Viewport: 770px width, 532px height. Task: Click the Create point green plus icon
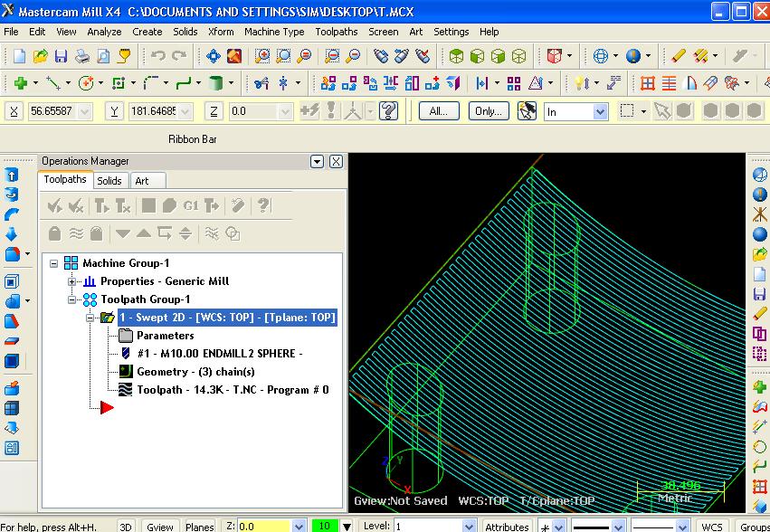[x=21, y=83]
